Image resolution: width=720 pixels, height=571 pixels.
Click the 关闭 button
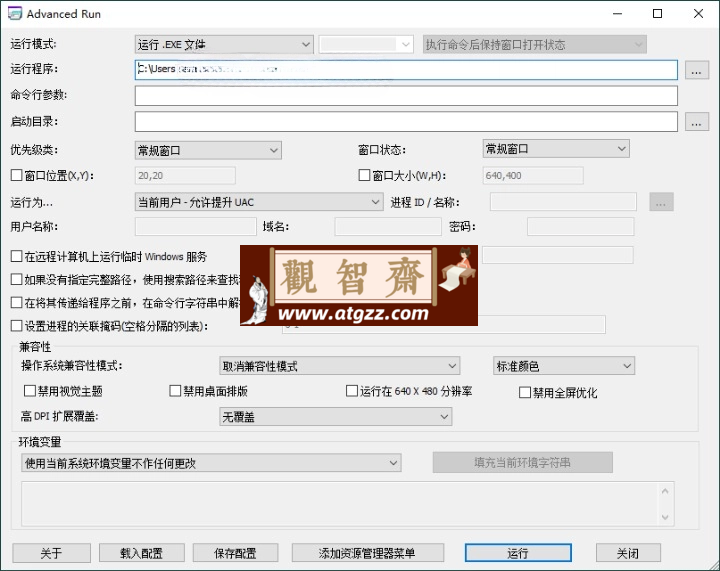click(628, 553)
